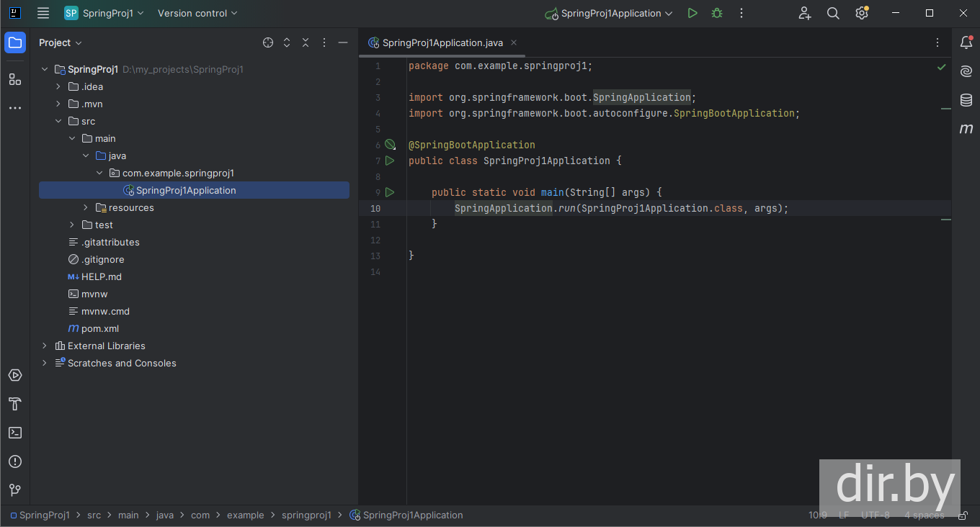980x527 pixels.
Task: Open the Maven tool window
Action: coord(966,129)
